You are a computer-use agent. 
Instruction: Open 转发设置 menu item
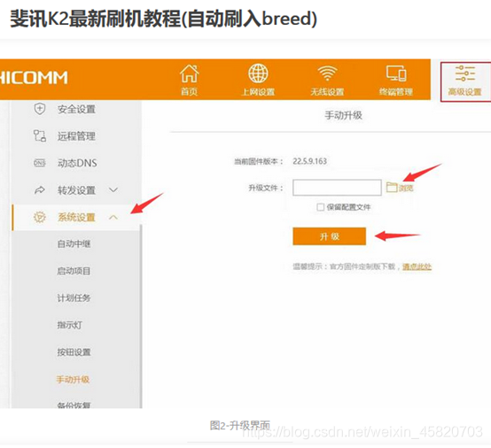[77, 189]
